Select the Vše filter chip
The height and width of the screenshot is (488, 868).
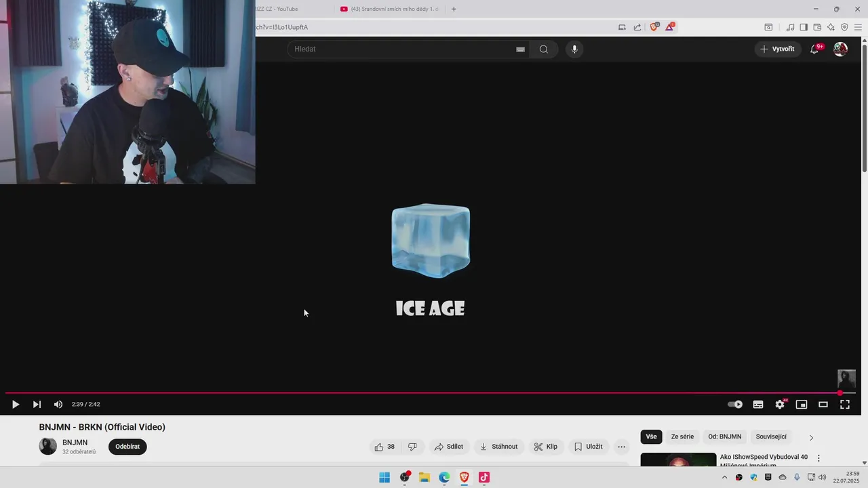coord(652,436)
